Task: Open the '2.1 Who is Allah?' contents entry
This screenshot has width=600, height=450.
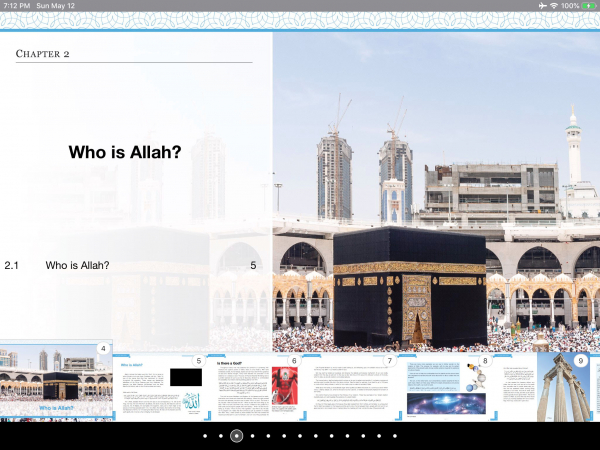Action: pyautogui.click(x=77, y=265)
